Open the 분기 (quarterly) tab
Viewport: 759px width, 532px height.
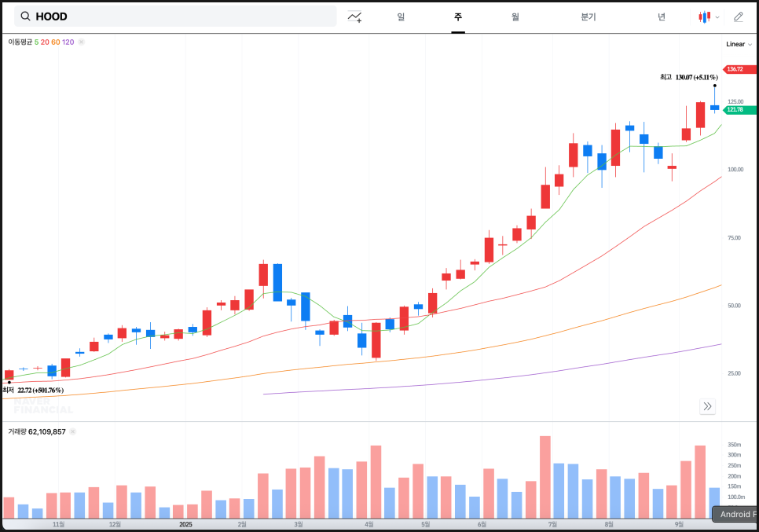pyautogui.click(x=588, y=17)
